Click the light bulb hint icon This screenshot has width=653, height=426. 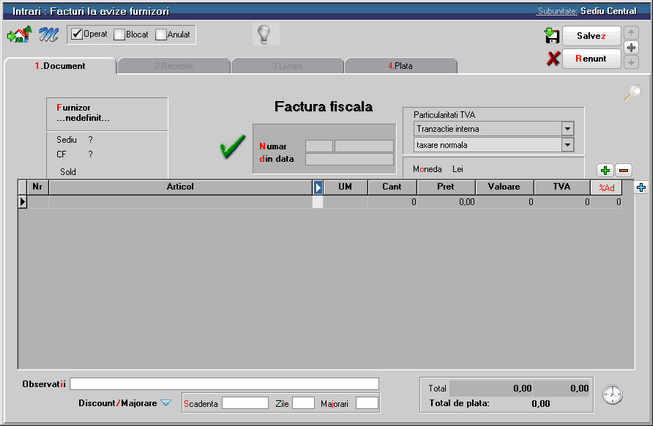coord(264,34)
